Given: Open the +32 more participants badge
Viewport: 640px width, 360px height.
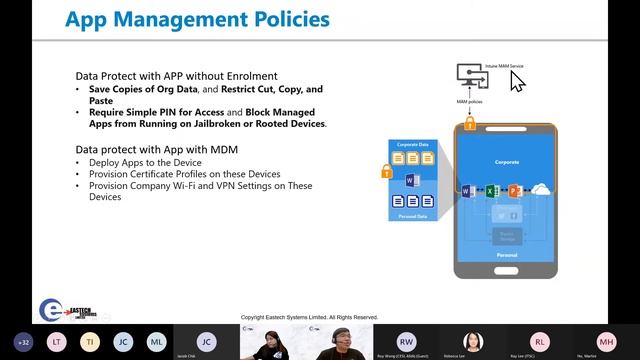Looking at the screenshot, I should point(23,342).
